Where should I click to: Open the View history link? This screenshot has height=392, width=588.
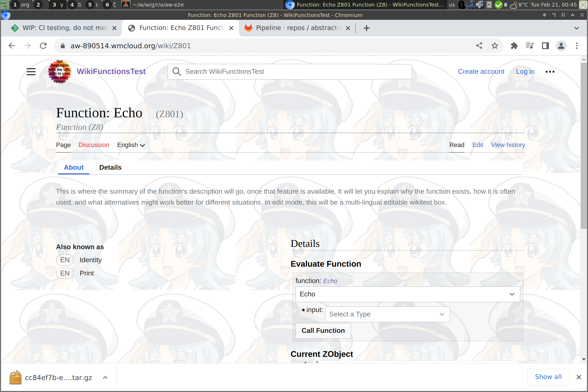point(508,145)
